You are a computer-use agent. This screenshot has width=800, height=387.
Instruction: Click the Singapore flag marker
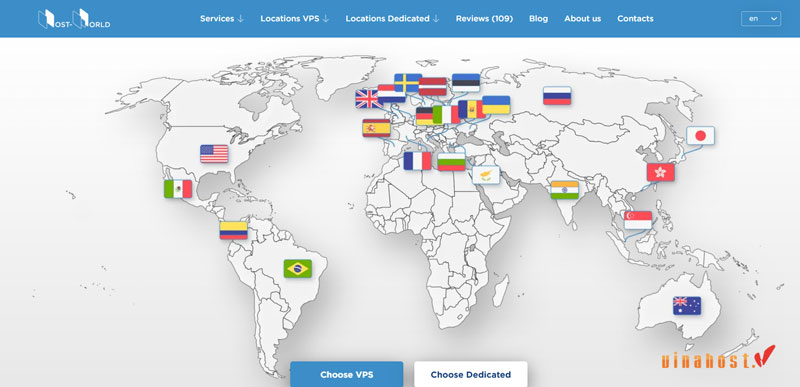click(x=638, y=220)
